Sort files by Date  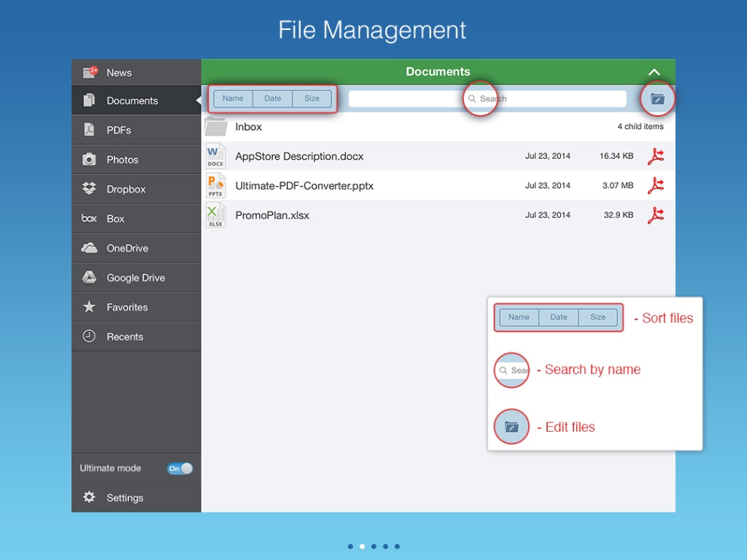click(x=273, y=98)
